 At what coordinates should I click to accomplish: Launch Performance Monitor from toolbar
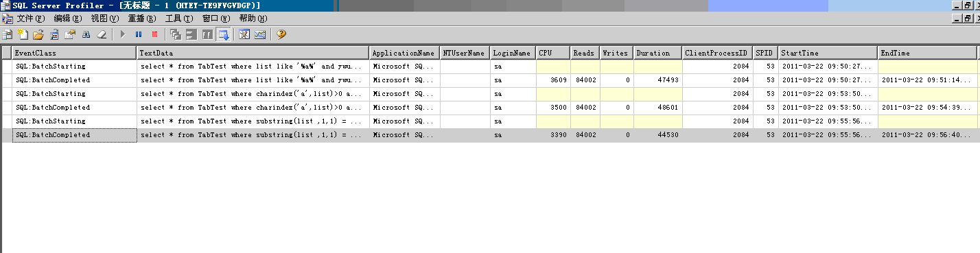pyautogui.click(x=260, y=34)
